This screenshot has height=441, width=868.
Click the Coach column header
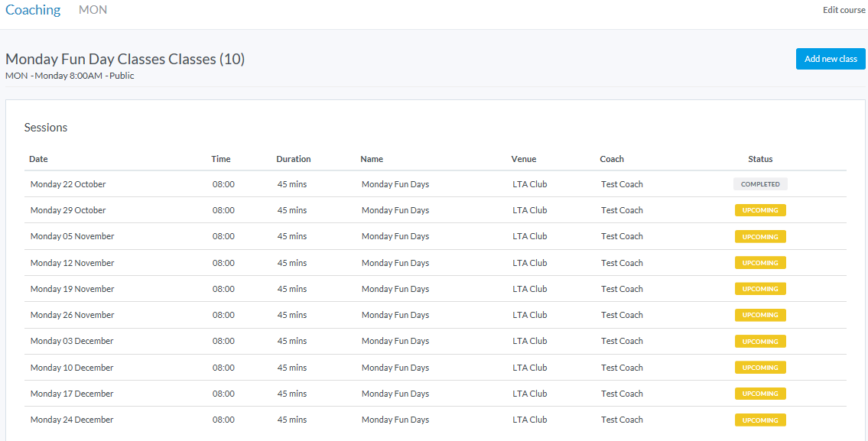click(x=612, y=159)
